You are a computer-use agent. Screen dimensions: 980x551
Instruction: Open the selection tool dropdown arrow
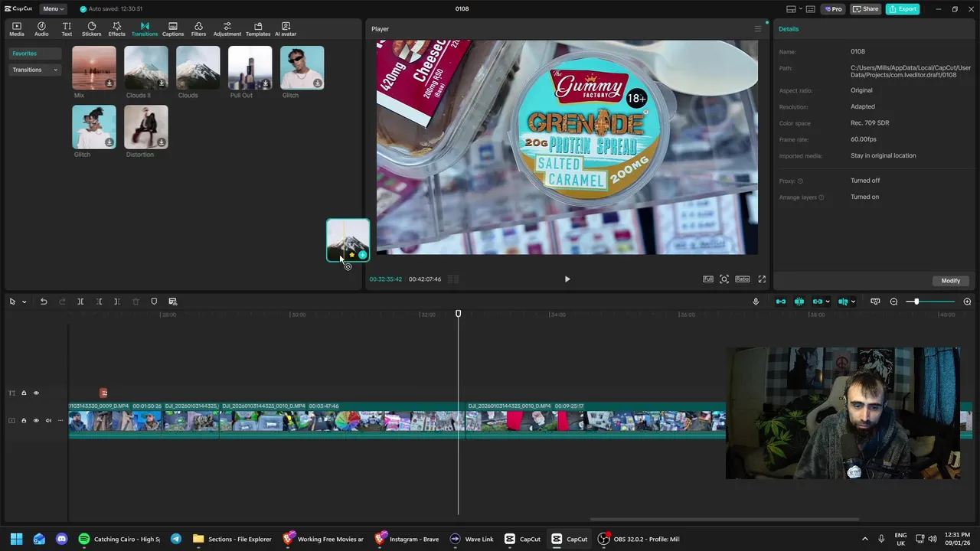point(24,302)
